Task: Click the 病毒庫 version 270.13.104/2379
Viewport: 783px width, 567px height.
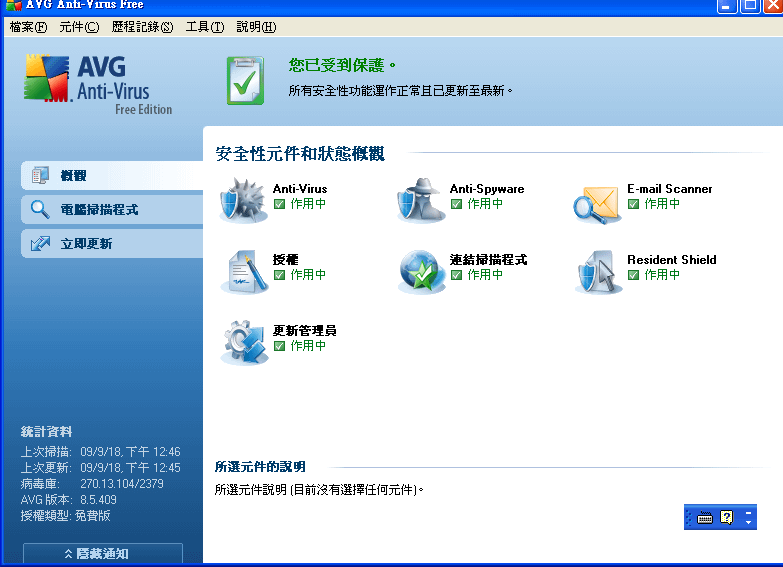Action: [x=122, y=484]
